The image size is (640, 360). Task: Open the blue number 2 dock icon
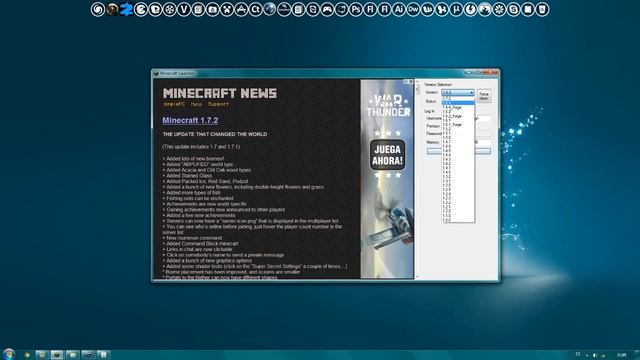tap(126, 9)
